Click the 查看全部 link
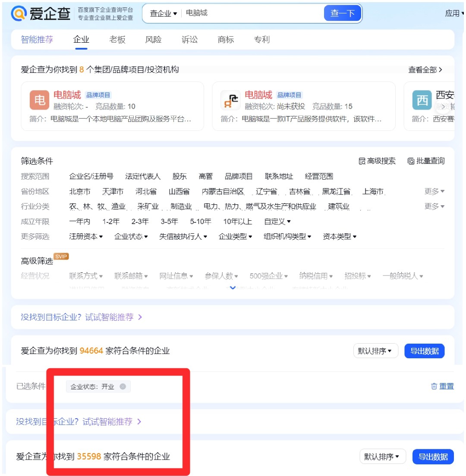This screenshot has height=476, width=466. (x=425, y=70)
